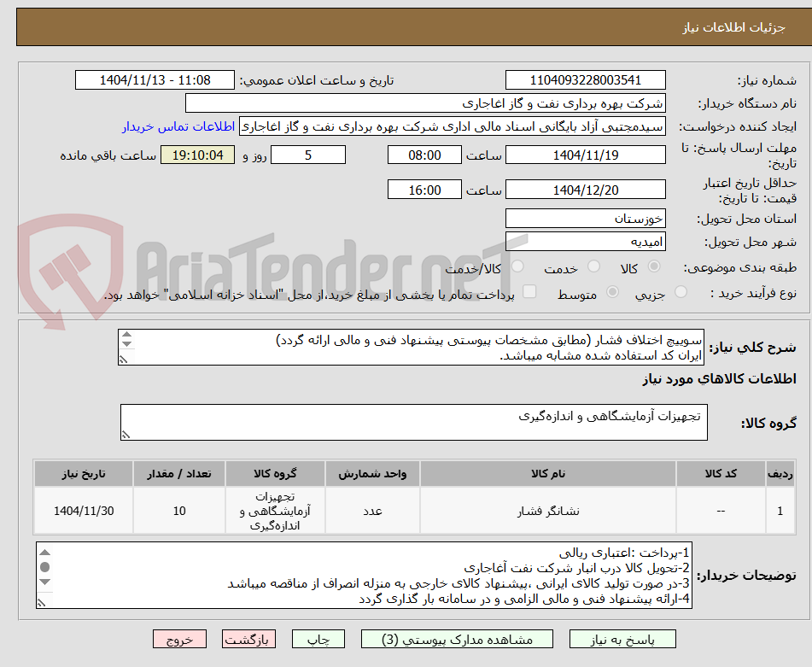Toggle the Islamic treasury payment checkbox
This screenshot has width=812, height=667.
529,291
